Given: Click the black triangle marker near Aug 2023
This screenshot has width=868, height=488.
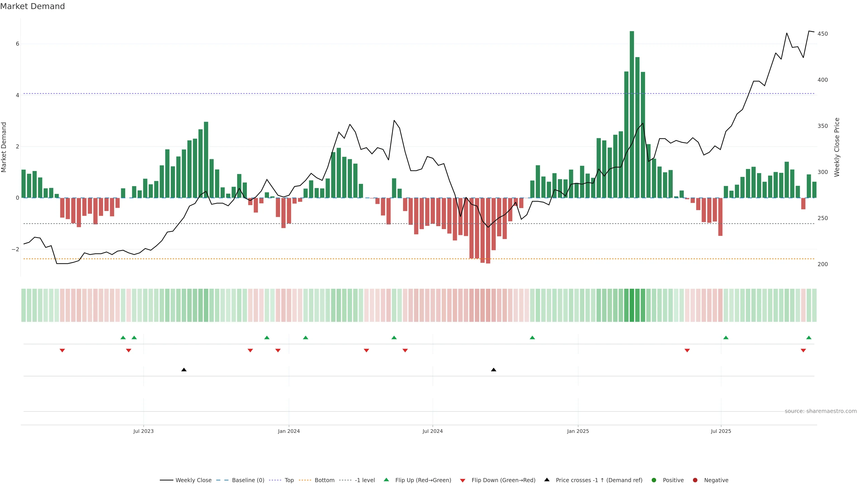Looking at the screenshot, I should coord(184,370).
